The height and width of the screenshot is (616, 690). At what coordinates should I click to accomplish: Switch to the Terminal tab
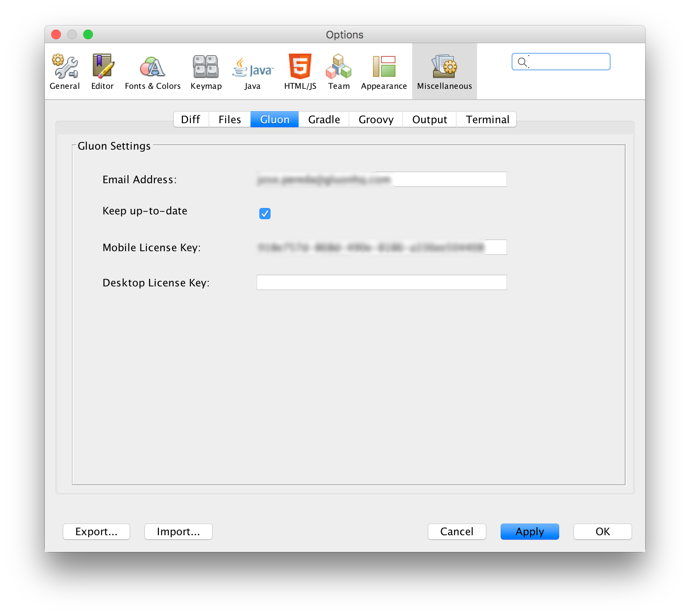(x=487, y=120)
